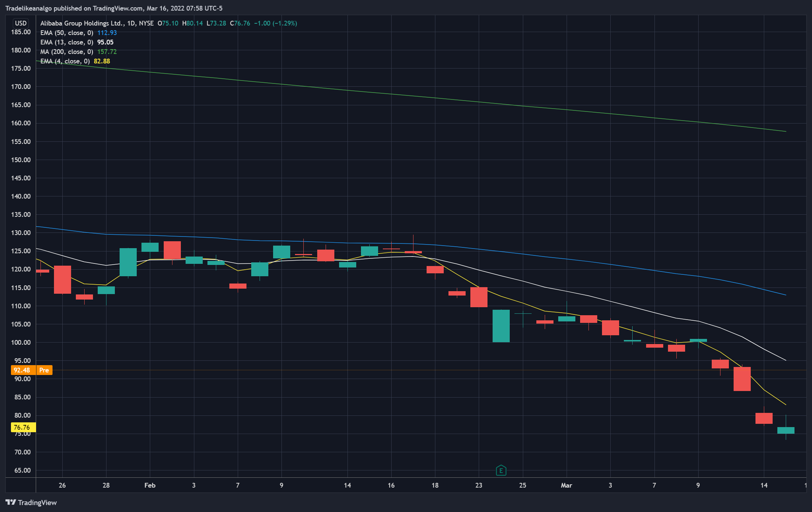Click the 'Pre' pre-market tag
Screen dimensions: 812x512
44,370
